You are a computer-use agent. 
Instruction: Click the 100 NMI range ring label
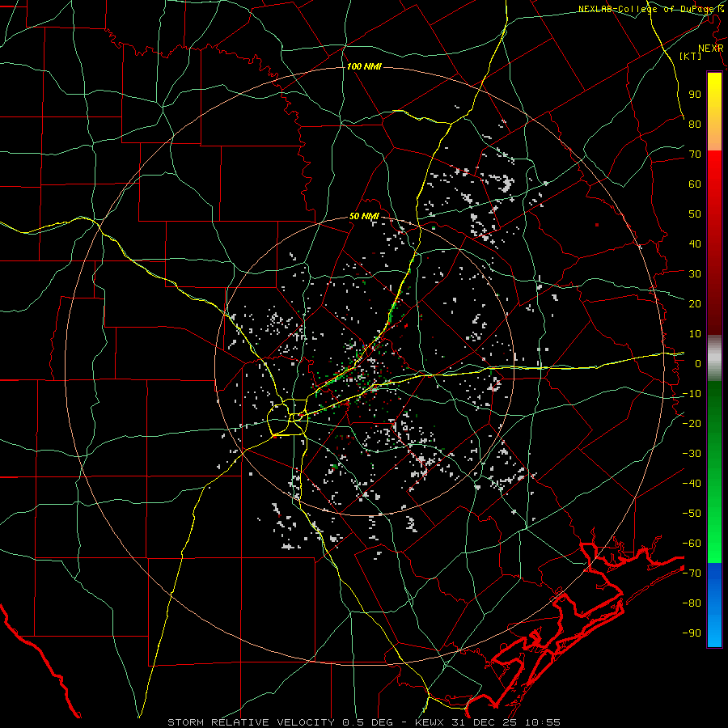[x=364, y=67]
